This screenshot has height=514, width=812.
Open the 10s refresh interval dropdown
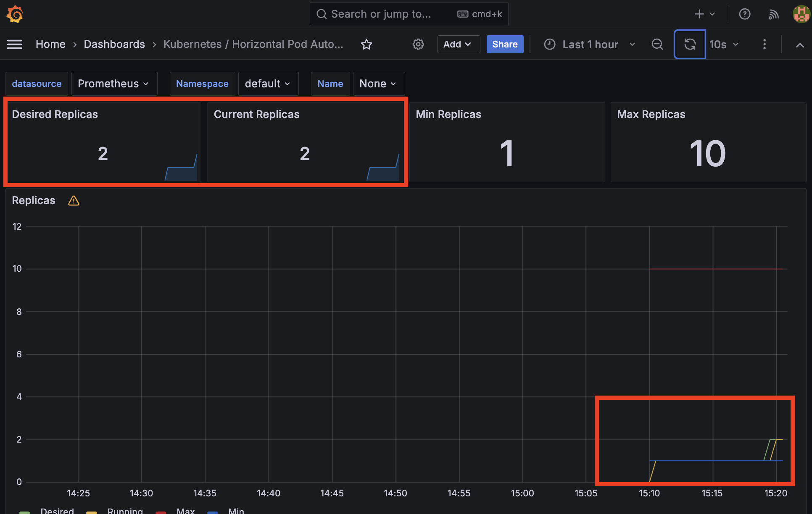(724, 45)
